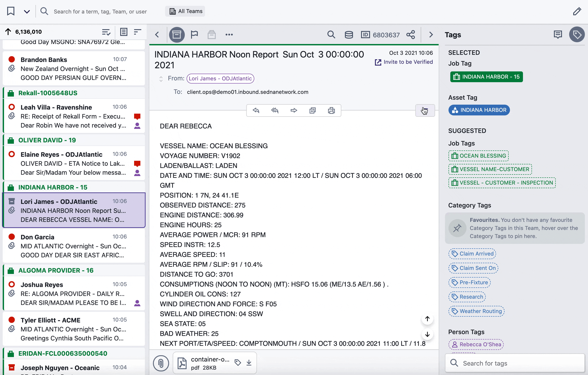
Task: Click person icon on Elaine Reyes message
Action: pos(137,173)
